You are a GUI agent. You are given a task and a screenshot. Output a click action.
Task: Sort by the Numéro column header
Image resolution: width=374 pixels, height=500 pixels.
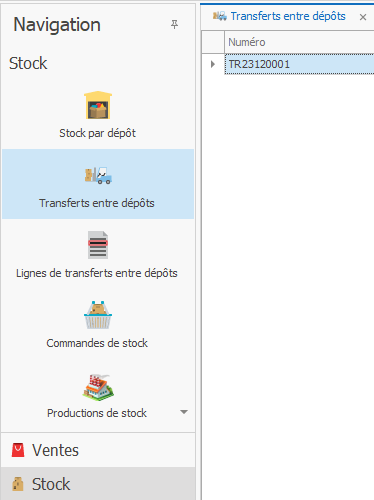pyautogui.click(x=299, y=42)
